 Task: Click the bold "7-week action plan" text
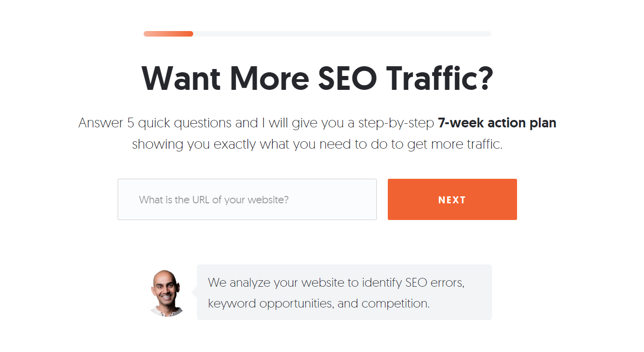pyautogui.click(x=497, y=123)
